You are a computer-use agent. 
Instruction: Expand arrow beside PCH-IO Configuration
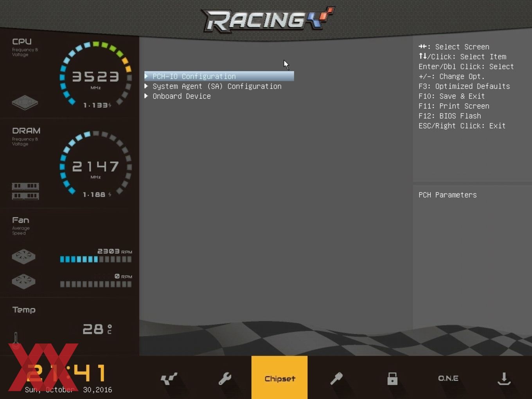pyautogui.click(x=146, y=76)
